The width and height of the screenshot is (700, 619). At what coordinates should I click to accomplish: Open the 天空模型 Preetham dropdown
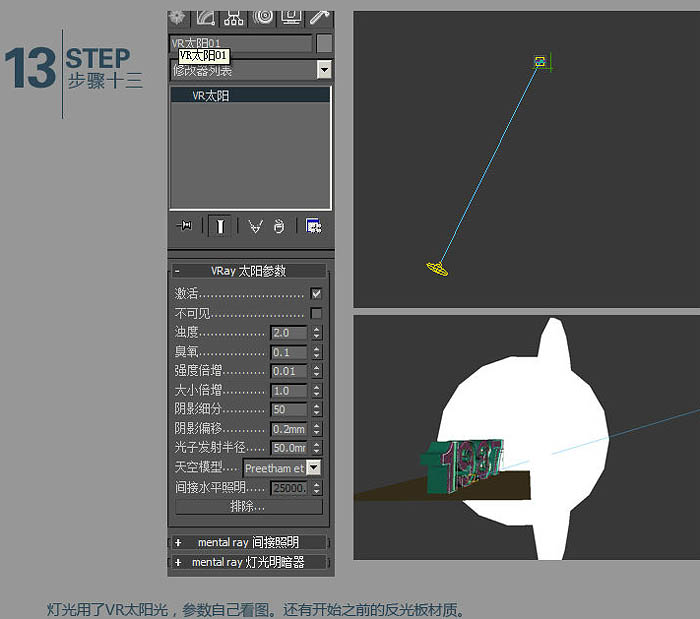282,468
